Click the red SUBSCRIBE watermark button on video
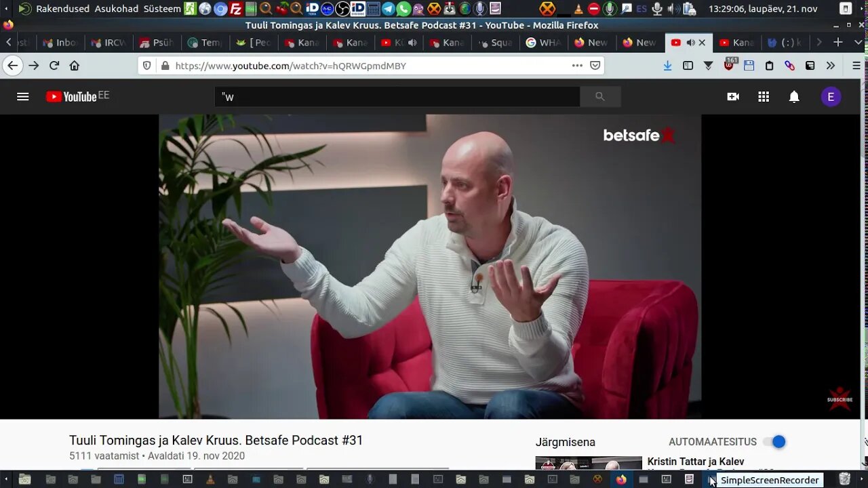Screen dimensions: 868x488 tap(840, 398)
